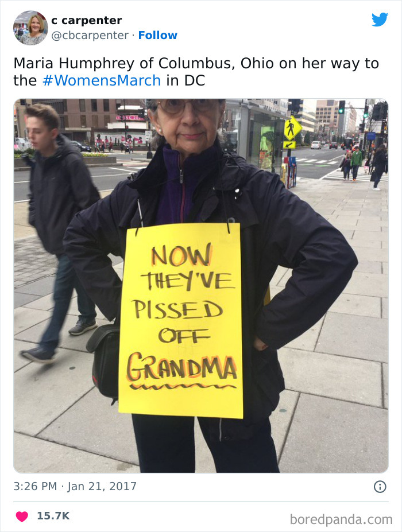
Task: Open the yellow protest sign photo
Action: (x=201, y=286)
